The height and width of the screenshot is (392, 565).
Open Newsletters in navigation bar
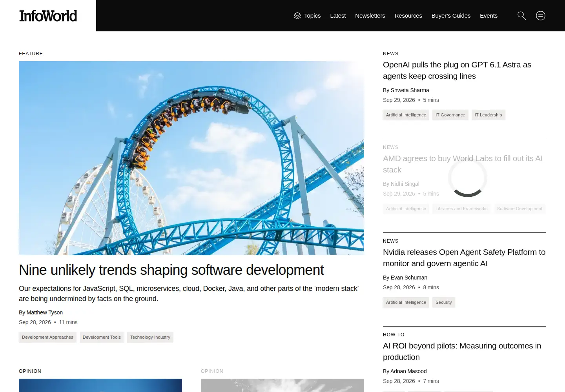tap(370, 16)
